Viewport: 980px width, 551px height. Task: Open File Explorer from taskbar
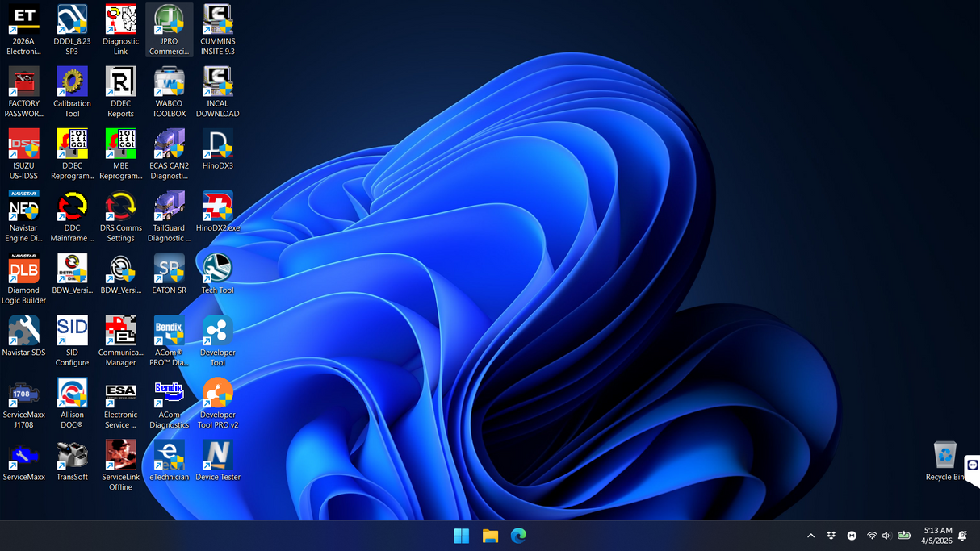490,536
